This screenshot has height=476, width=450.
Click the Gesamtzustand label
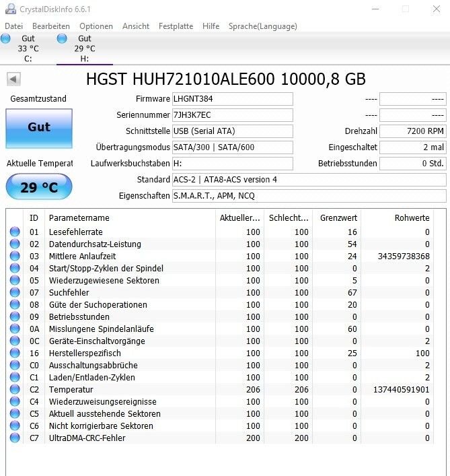(x=38, y=99)
